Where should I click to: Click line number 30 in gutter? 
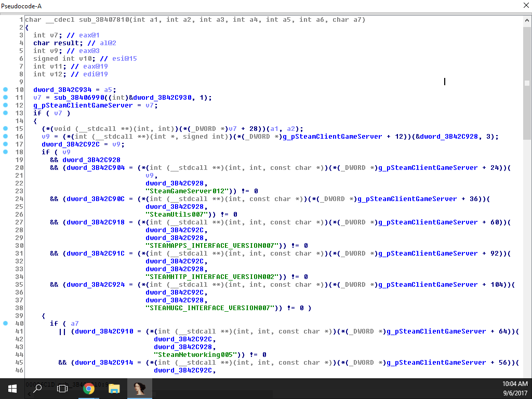[x=19, y=246]
